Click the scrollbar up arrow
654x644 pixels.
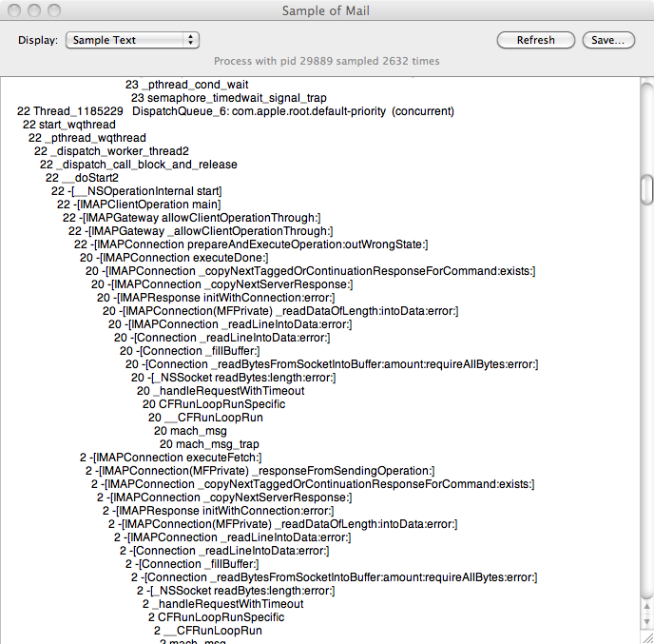647,607
